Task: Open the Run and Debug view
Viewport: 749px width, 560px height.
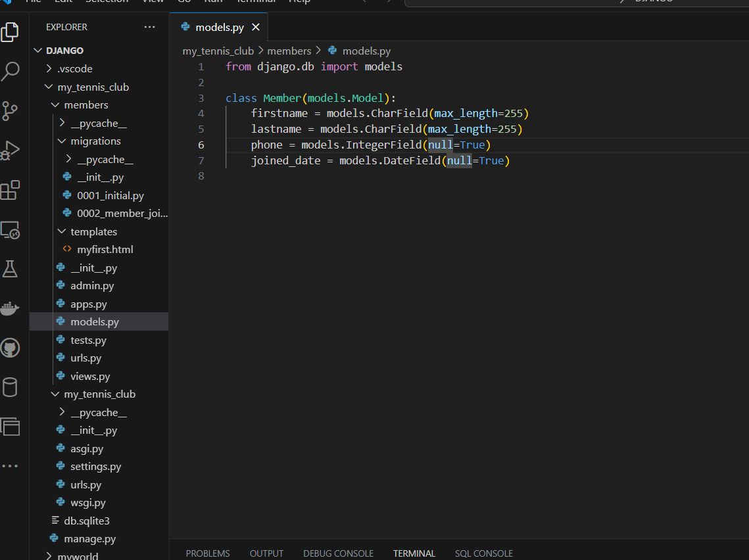Action: [x=10, y=151]
